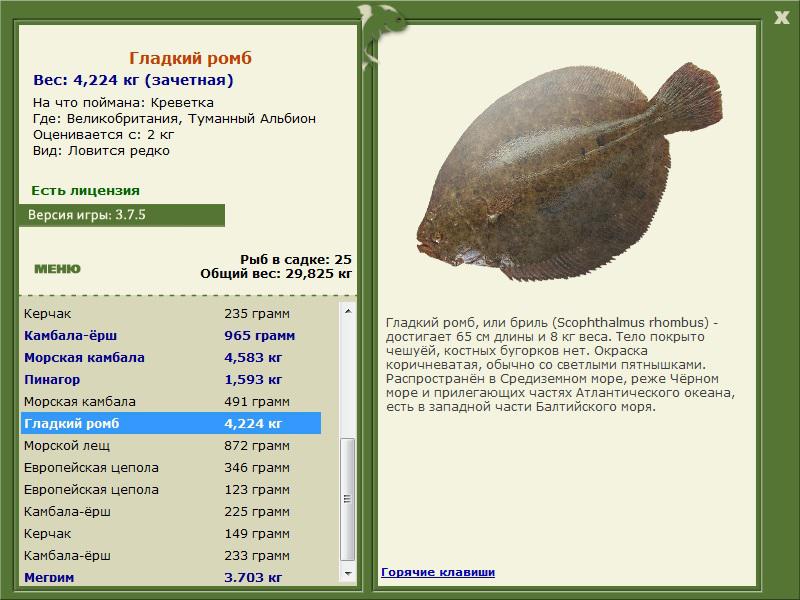Click the Версия игры: 3.7.5 bar
Viewport: 800px width, 600px height.
coord(122,215)
